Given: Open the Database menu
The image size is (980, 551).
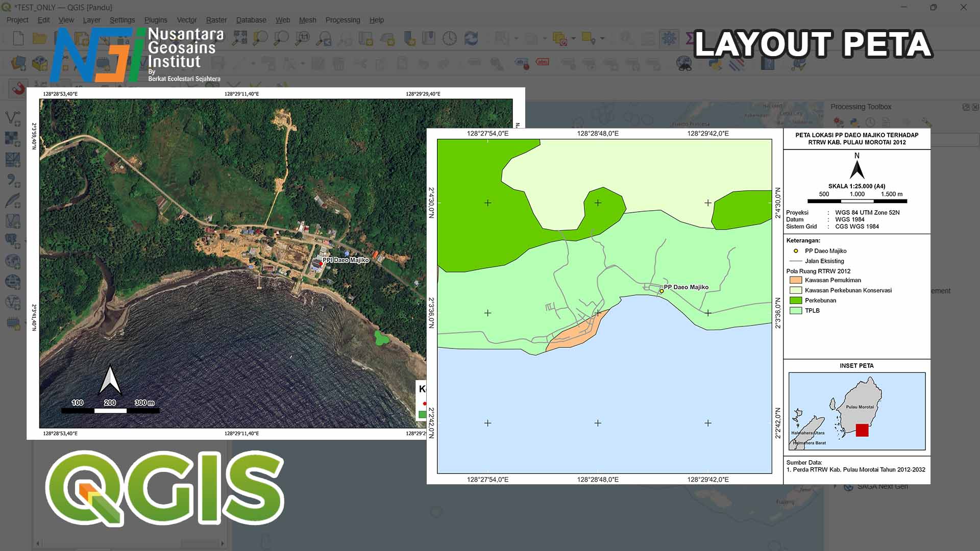Looking at the screenshot, I should (251, 20).
